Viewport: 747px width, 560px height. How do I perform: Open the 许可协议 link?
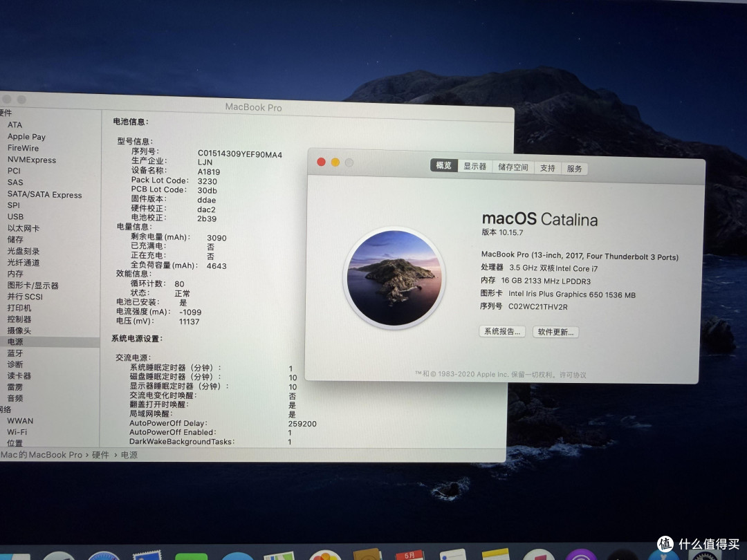tap(573, 375)
